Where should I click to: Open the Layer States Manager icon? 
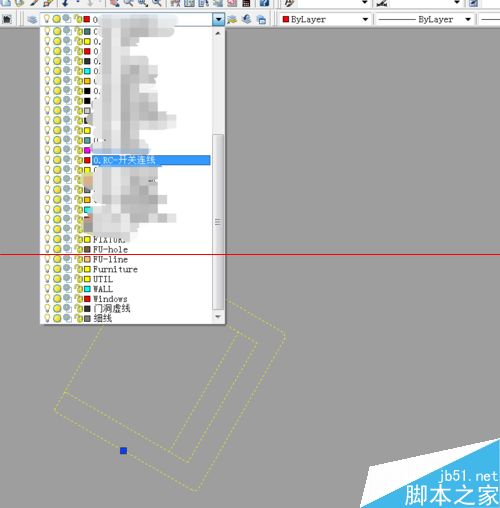coord(262,19)
